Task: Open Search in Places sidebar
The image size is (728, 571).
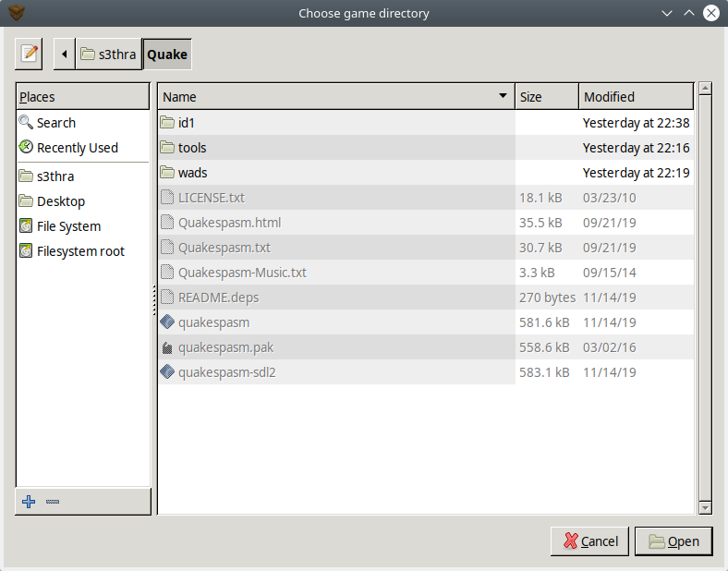Action: (x=55, y=123)
